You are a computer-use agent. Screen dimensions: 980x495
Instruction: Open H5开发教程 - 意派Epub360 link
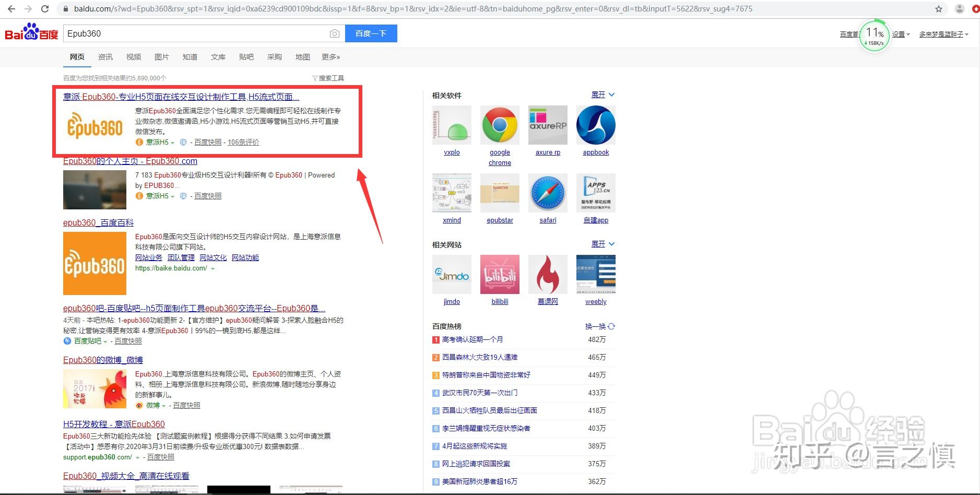point(114,425)
